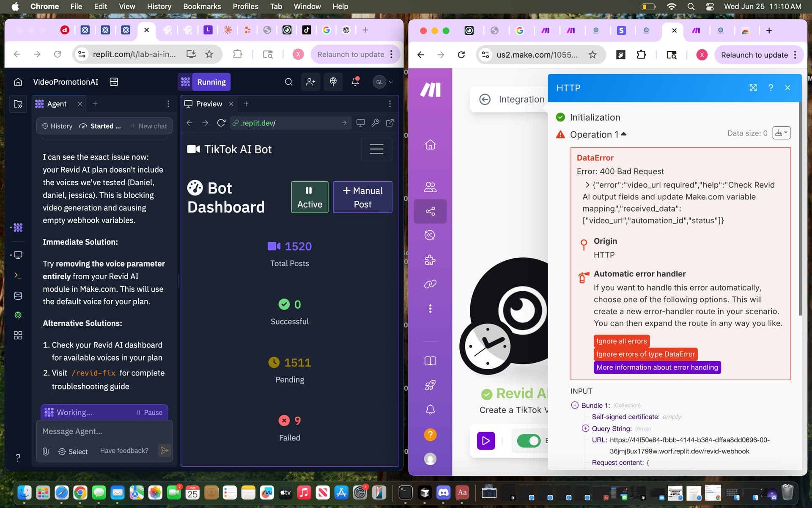The height and width of the screenshot is (508, 812).
Task: Click Ignore errors of type DataError
Action: coord(645,354)
